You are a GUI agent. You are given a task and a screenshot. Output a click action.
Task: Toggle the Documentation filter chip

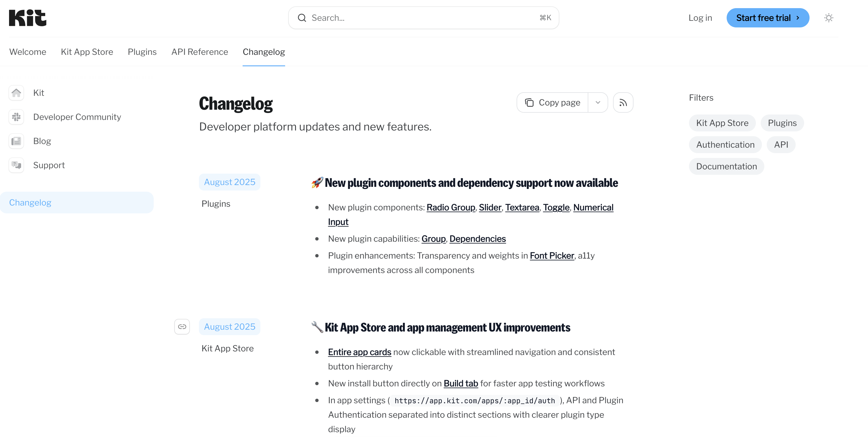pyautogui.click(x=726, y=166)
